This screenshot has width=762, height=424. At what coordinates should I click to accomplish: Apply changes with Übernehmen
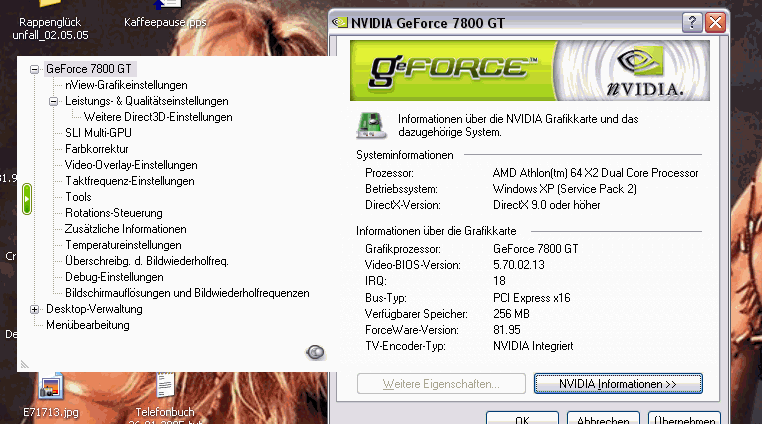coord(684,419)
